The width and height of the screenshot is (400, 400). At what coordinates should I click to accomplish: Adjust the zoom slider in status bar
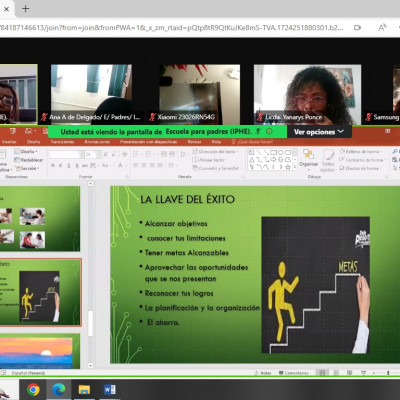coord(387,373)
